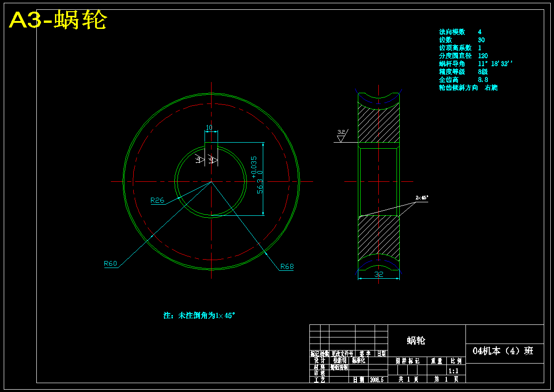The image size is (554, 392).
Task: Click the "标准化" title block cell
Action: point(359,361)
